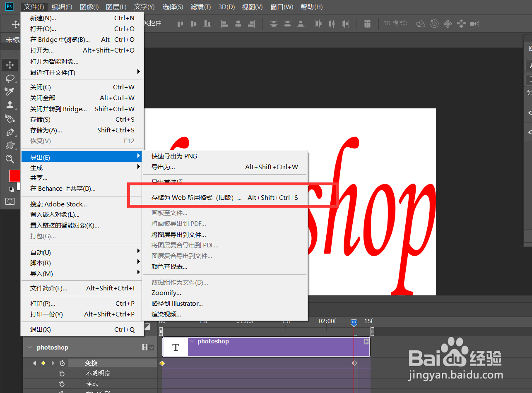Toggle stopwatch for 不透明度 property
Screen dimensions: 532x393
[62, 374]
